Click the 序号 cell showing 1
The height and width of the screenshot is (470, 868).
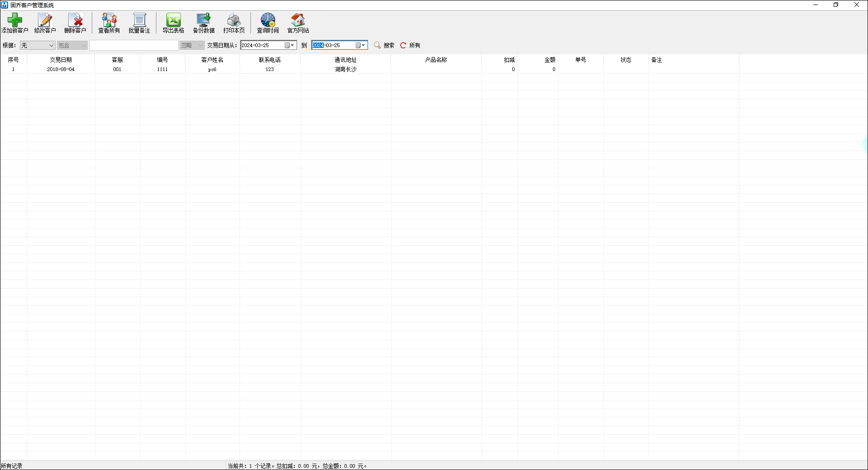point(14,69)
